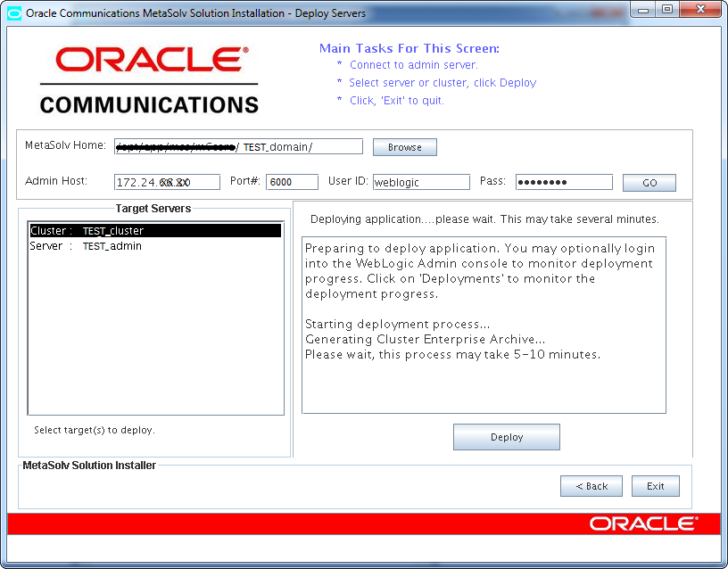728x569 pixels.
Task: Click Deploy to start deployment
Action: click(x=506, y=437)
